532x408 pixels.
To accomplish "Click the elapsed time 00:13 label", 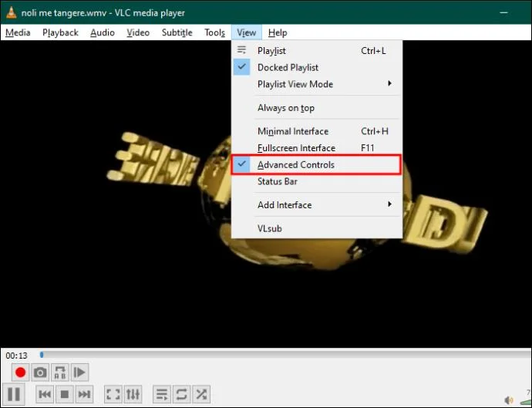I will tap(16, 356).
